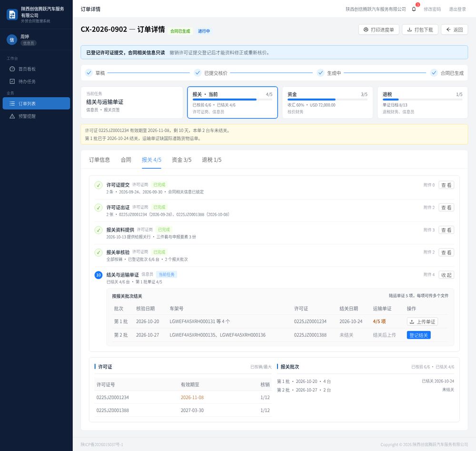The width and height of the screenshot is (476, 451).
Task: Switch to the 合同 tab
Action: pos(126,160)
